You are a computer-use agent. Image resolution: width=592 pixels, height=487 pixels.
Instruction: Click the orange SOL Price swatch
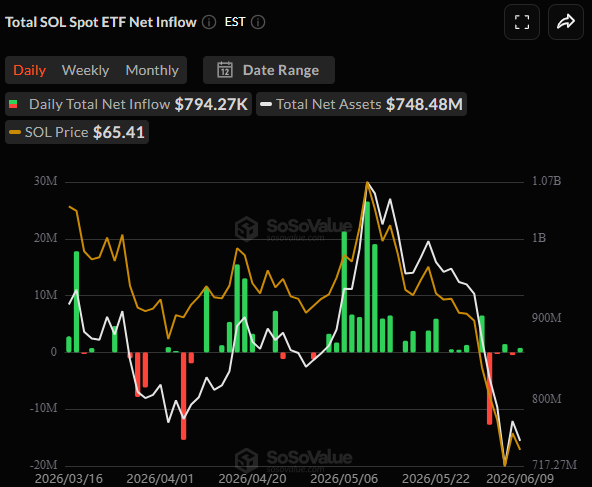15,132
